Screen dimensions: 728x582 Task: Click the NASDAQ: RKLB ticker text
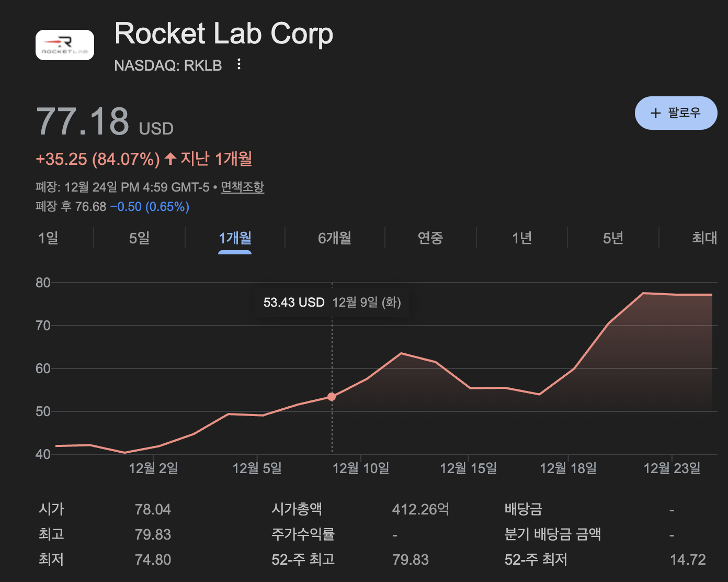(168, 65)
